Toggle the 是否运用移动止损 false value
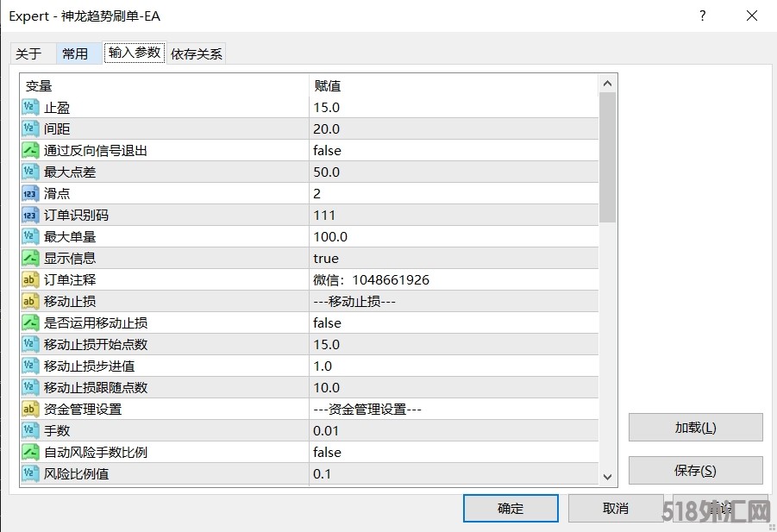 point(328,323)
